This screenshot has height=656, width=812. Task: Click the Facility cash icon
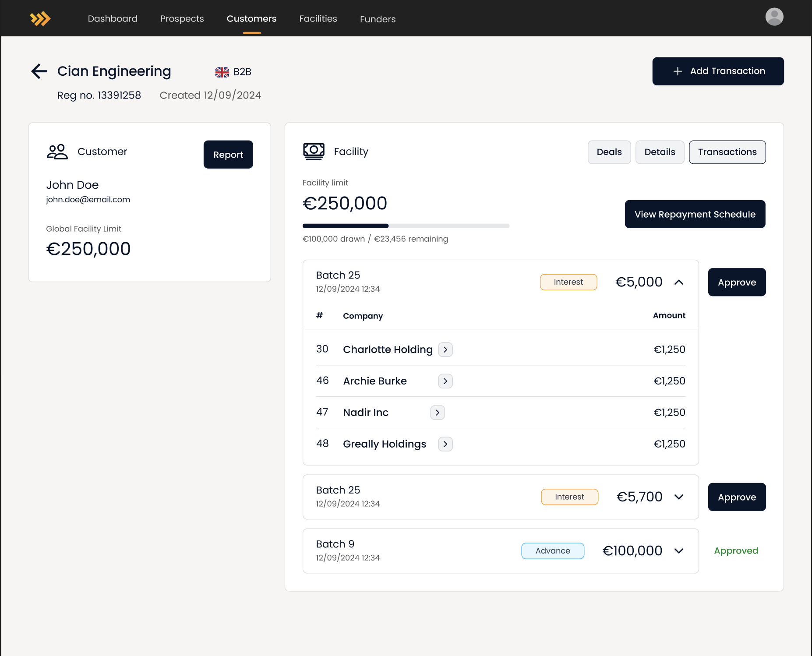[x=314, y=152]
